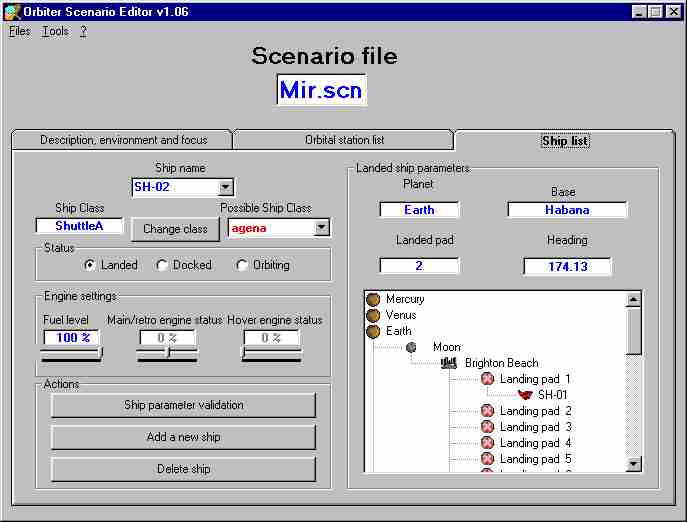
Task: Click the tree scrollbar down arrow
Action: coord(634,463)
